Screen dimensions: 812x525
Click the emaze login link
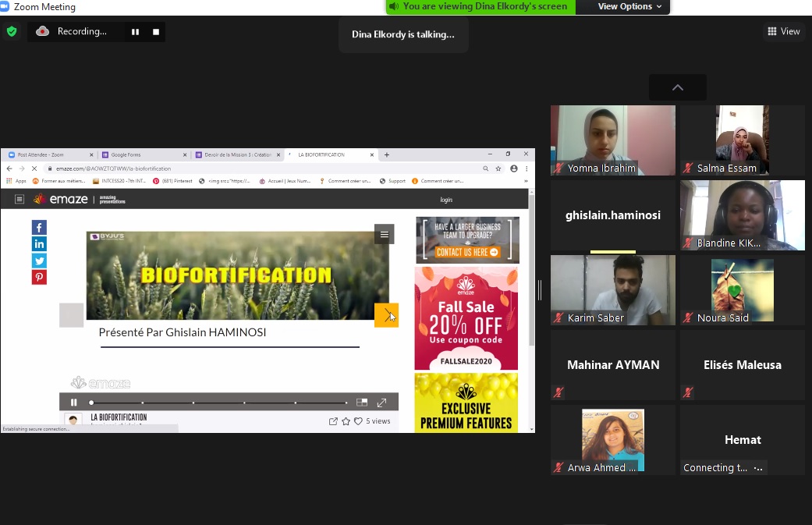445,200
